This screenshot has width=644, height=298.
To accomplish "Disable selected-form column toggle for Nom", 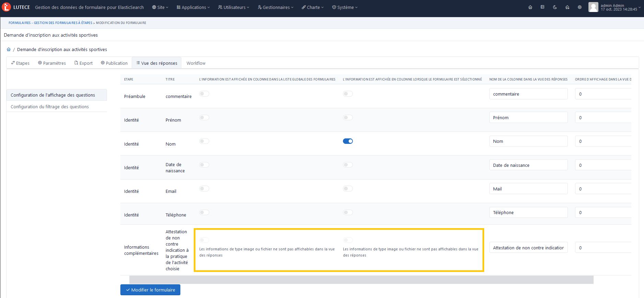I will pos(348,141).
